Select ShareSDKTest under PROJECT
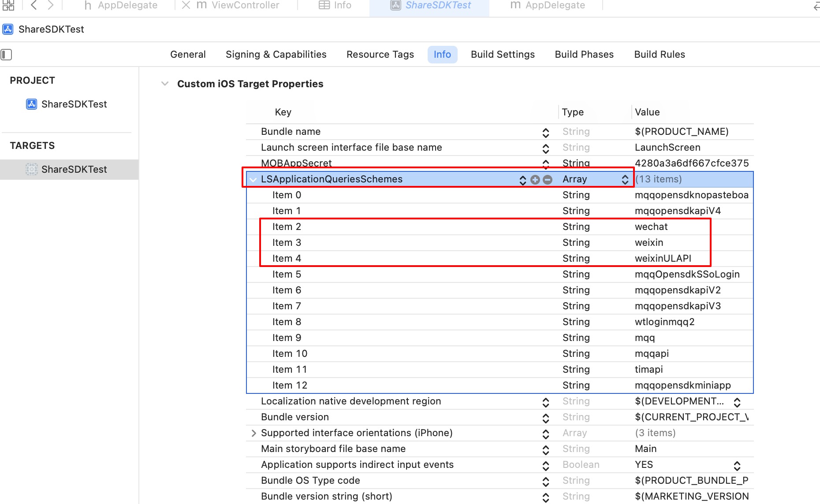 [x=67, y=104]
